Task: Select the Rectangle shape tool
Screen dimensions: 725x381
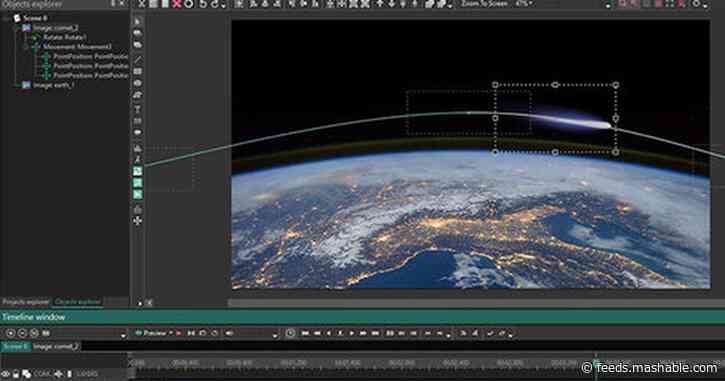Action: (138, 72)
